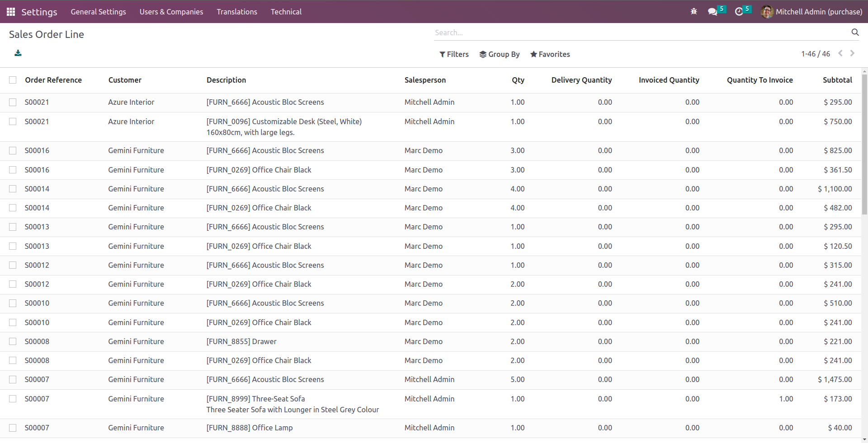Go to next page arrow
This screenshot has height=443, width=868.
point(852,53)
